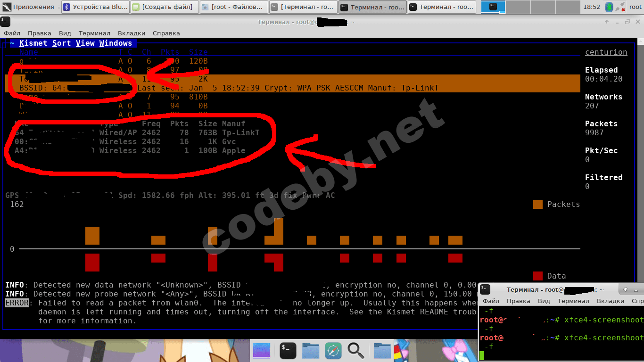Open the magnifying glass application finder
This screenshot has width=644, height=362.
pos(355,350)
